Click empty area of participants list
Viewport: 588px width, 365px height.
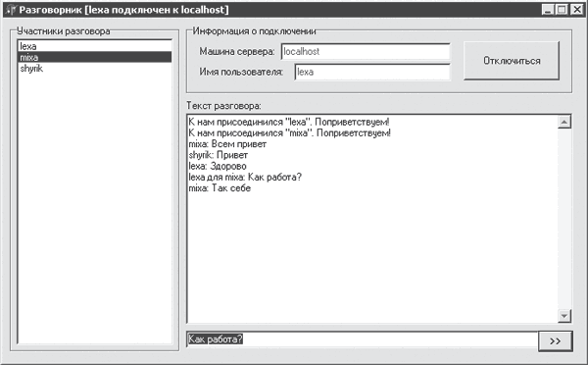[94, 206]
